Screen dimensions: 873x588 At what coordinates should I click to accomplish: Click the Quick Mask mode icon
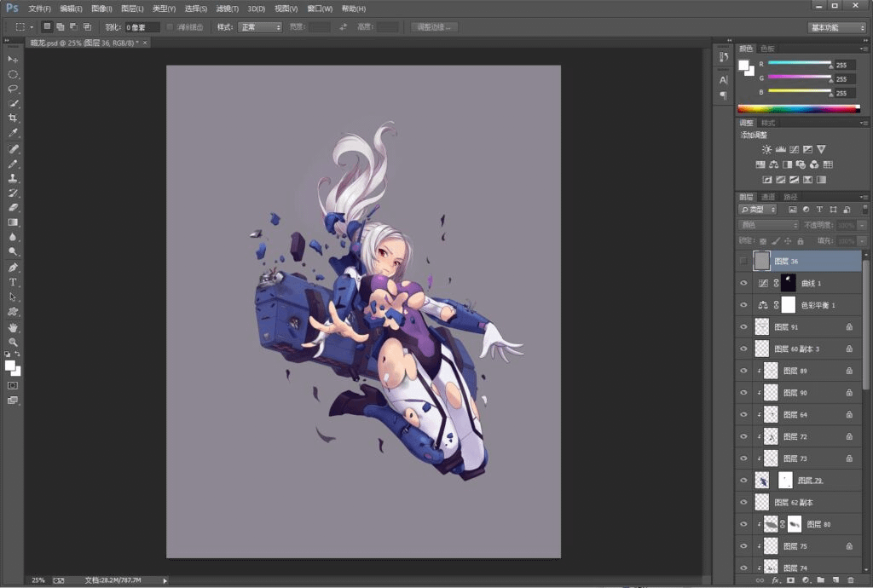coord(12,385)
